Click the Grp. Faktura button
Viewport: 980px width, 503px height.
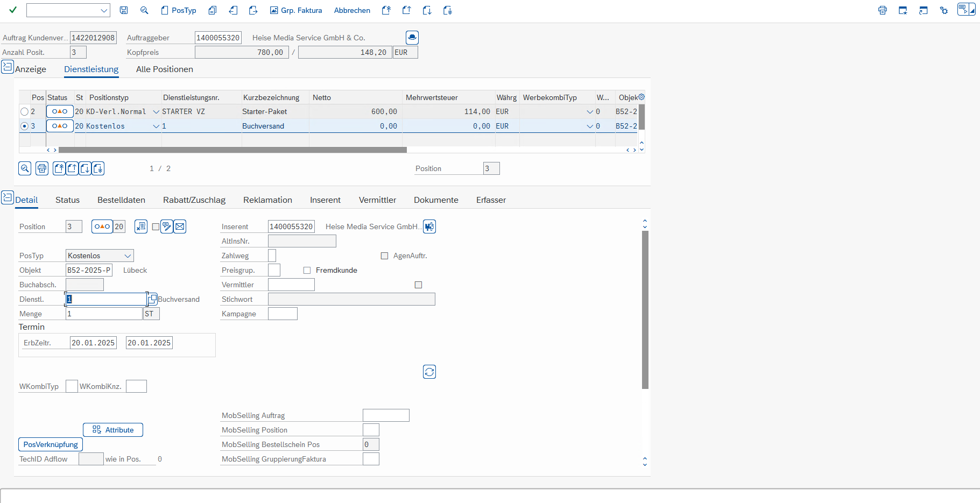(x=296, y=10)
